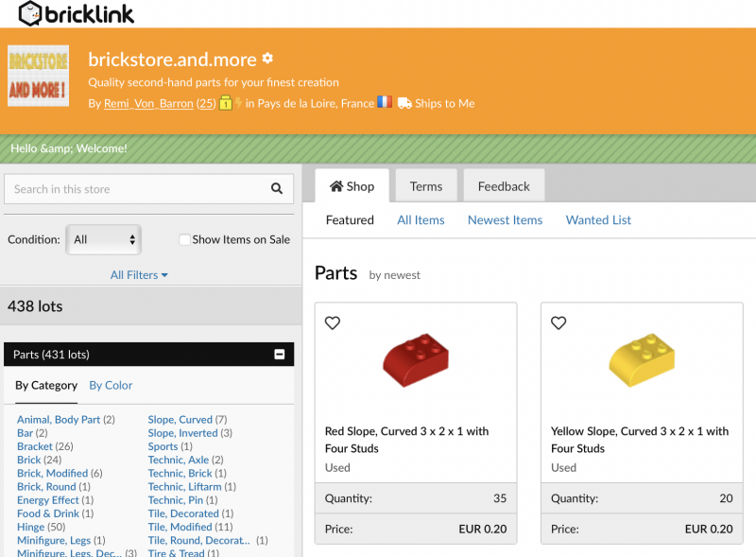756x557 pixels.
Task: Expand the All Filters menu
Action: (139, 275)
